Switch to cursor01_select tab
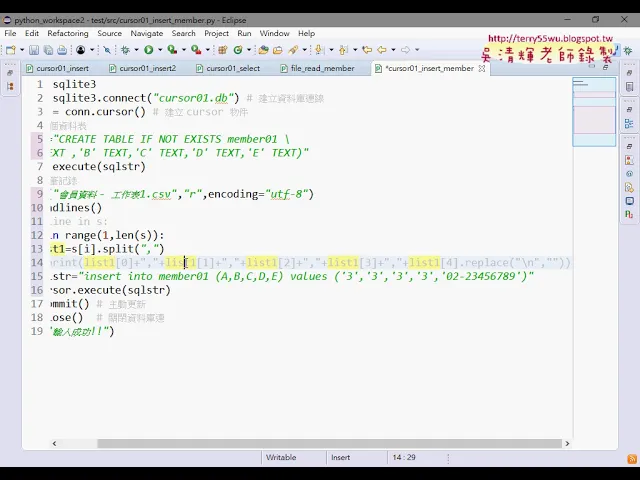This screenshot has height=480, width=640. 229,69
